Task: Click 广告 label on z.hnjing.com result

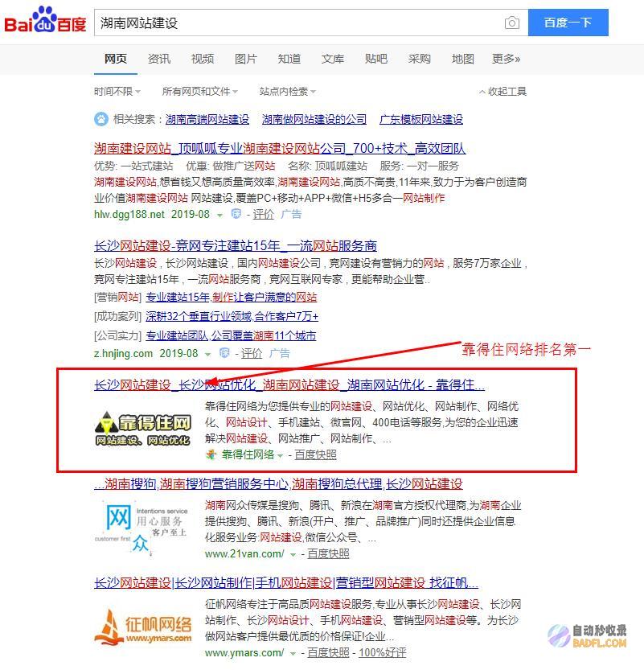Action: pos(279,353)
